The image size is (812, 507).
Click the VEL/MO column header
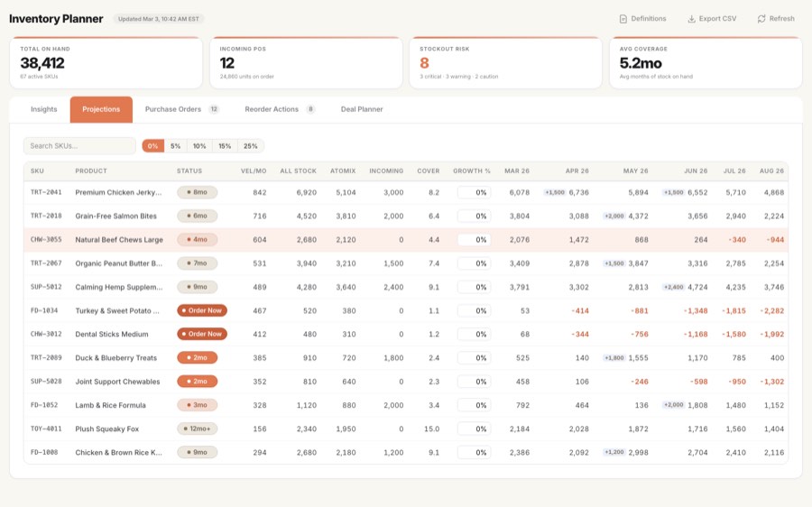[254, 171]
